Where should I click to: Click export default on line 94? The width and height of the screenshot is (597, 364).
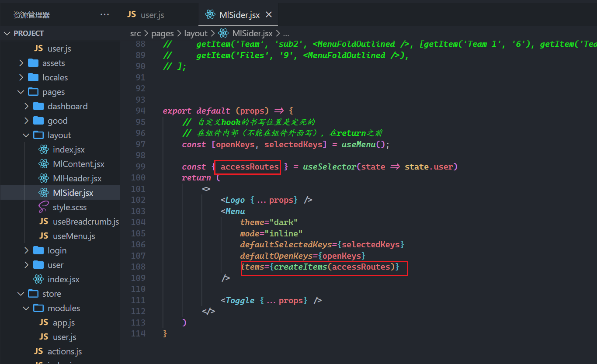coord(196,111)
